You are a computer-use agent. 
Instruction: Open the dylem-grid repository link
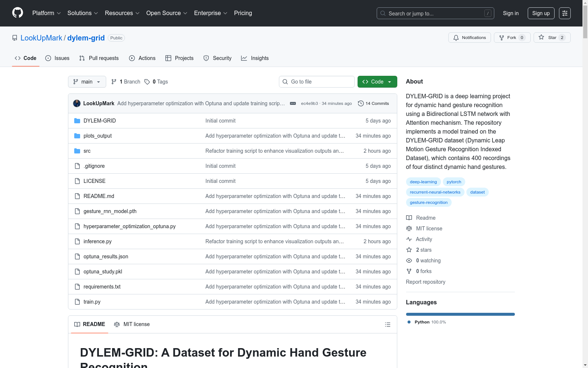tap(86, 38)
